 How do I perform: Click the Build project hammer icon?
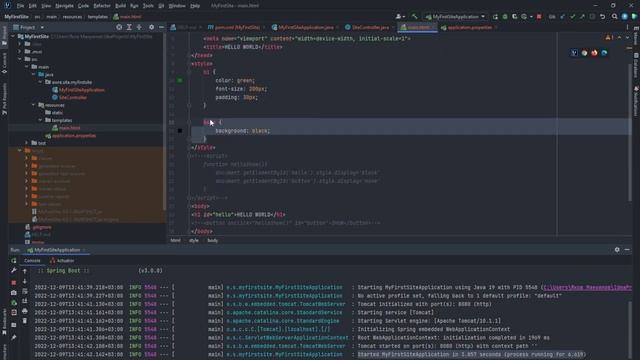415,17
